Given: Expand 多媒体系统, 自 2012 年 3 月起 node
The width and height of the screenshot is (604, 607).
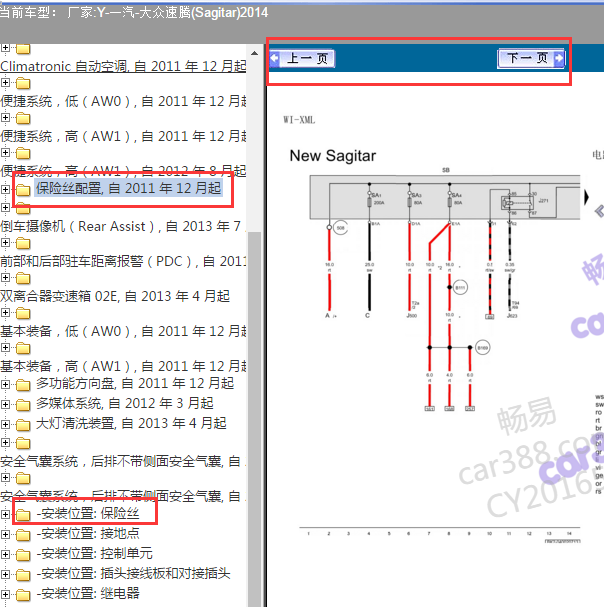Looking at the screenshot, I should pyautogui.click(x=5, y=405).
